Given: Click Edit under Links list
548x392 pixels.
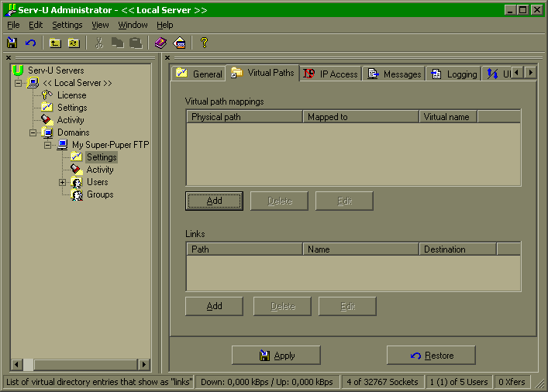Looking at the screenshot, I should (x=347, y=307).
